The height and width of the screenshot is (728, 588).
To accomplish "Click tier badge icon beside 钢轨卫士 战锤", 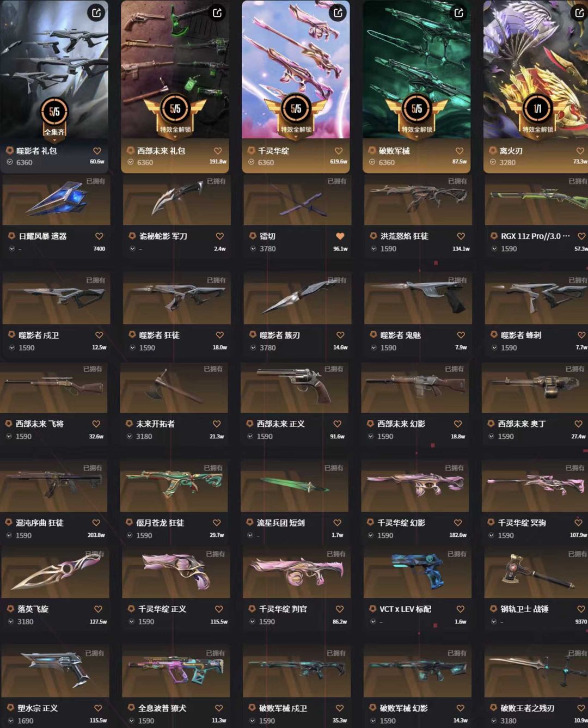I will click(x=493, y=609).
